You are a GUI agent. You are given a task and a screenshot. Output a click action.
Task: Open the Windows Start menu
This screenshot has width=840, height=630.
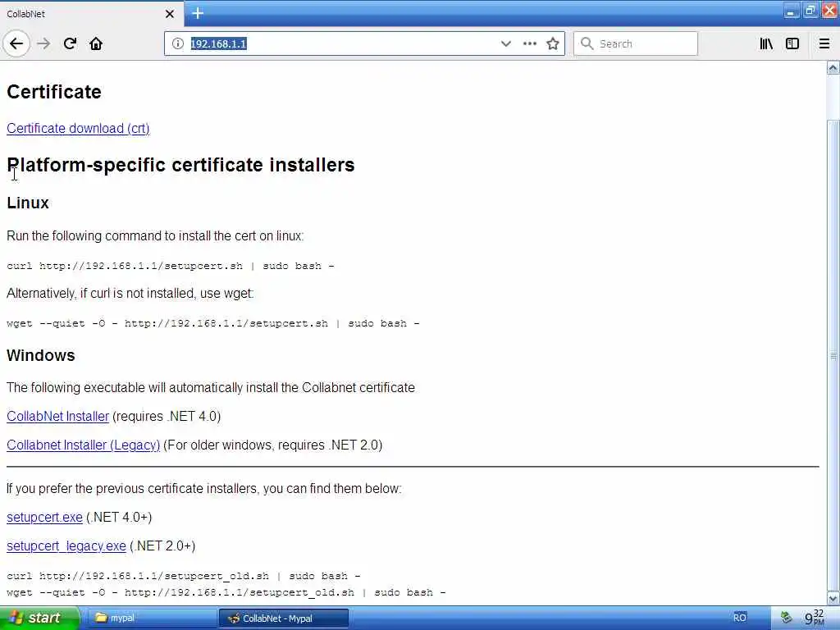(39, 619)
